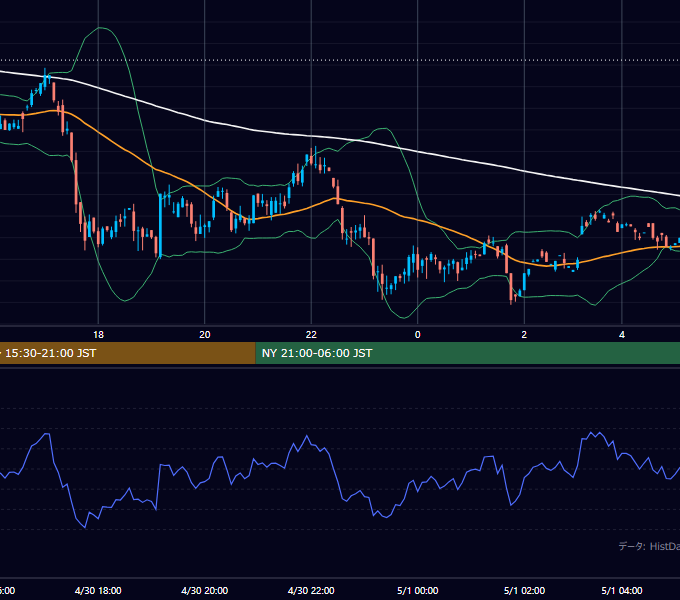Viewport: 680px width, 600px height.
Task: Click the 4/30 20:00 date label
Action: pos(205,590)
